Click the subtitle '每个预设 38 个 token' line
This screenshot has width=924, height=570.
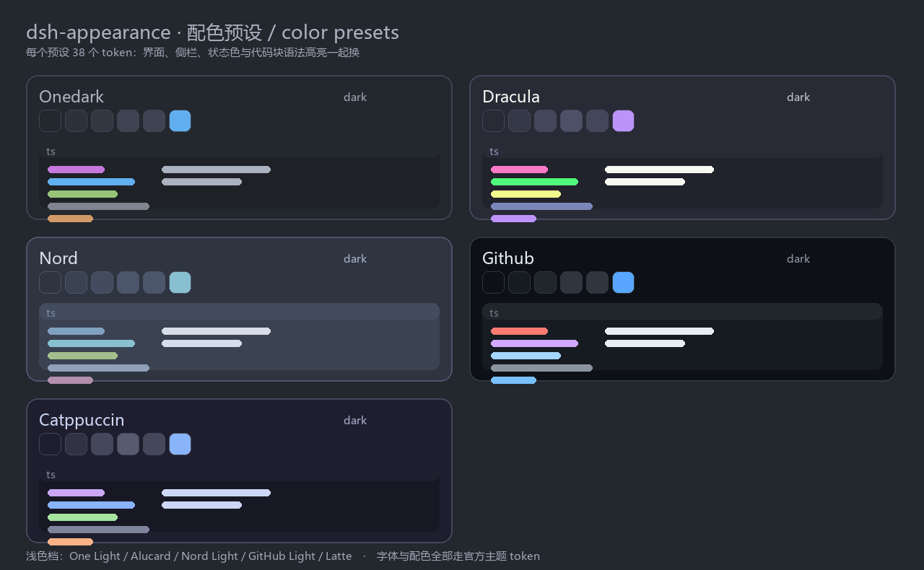click(193, 53)
